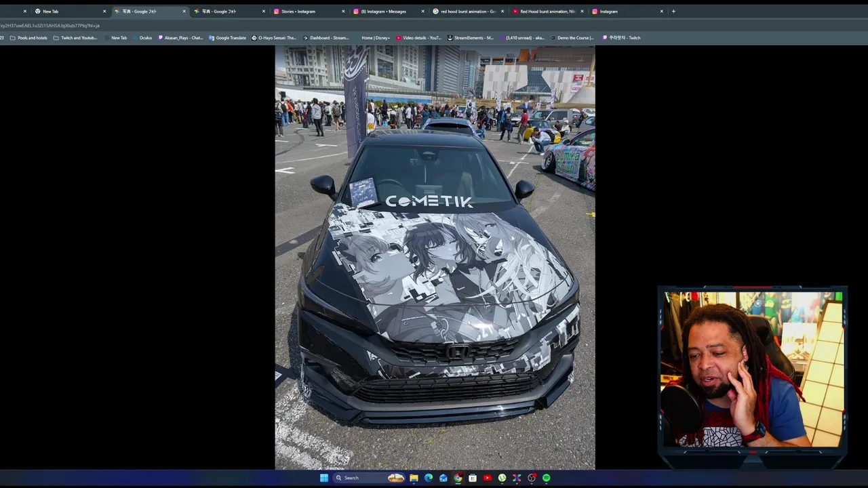
Task: Click the Google Chrome taskbar icon
Action: tap(458, 478)
